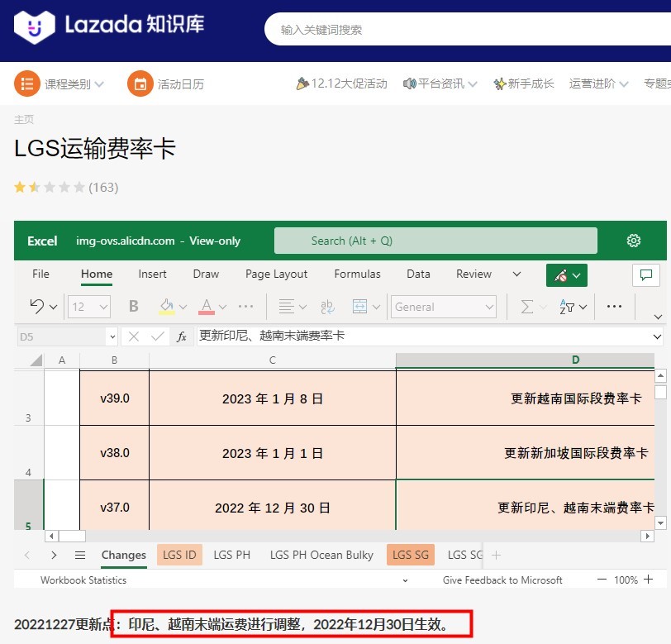Click the fx insert function icon
Viewport: 671px width, 644px height.
click(x=181, y=336)
